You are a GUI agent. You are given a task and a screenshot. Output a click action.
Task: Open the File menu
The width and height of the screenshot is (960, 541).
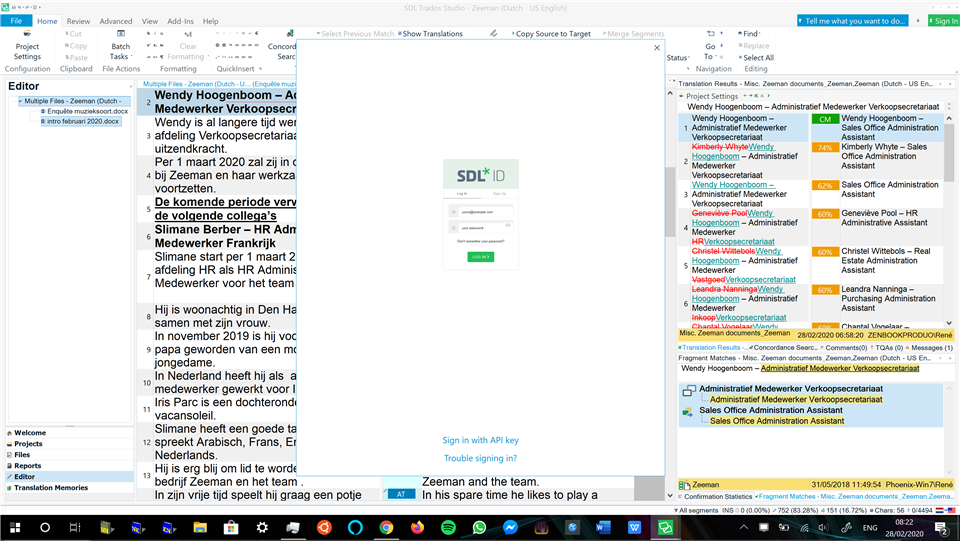point(16,21)
